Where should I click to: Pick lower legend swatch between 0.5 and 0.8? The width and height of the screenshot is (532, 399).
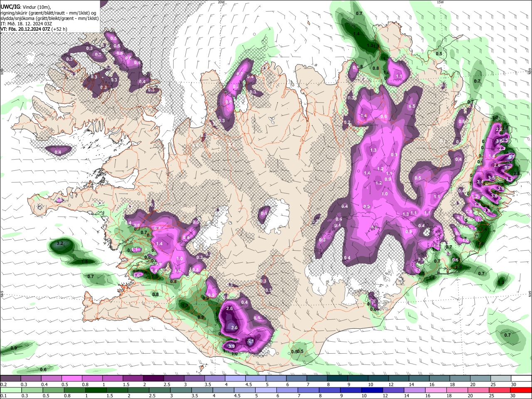[x=53, y=390]
